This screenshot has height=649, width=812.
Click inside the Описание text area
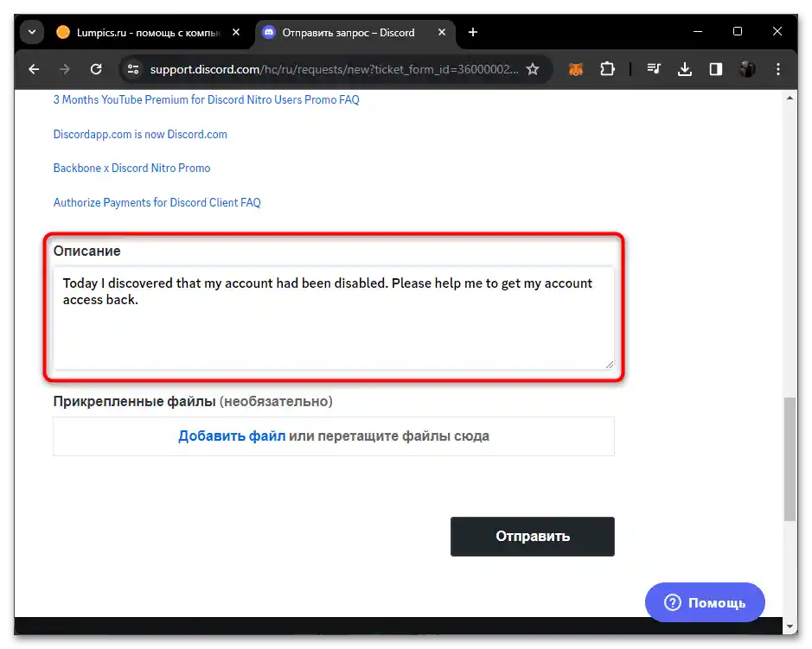pos(334,318)
